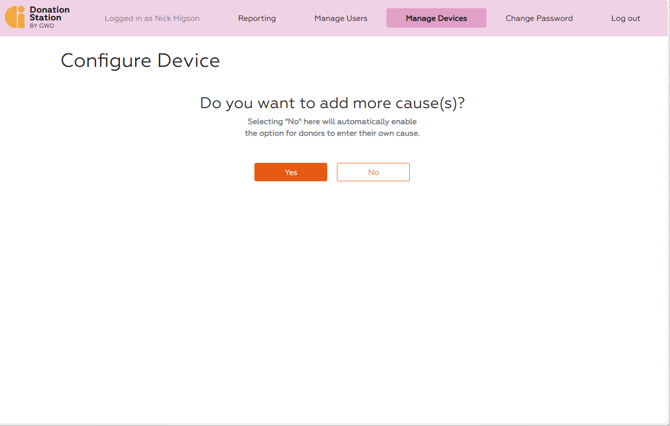Click the add more cause(s) question heading

pos(332,103)
